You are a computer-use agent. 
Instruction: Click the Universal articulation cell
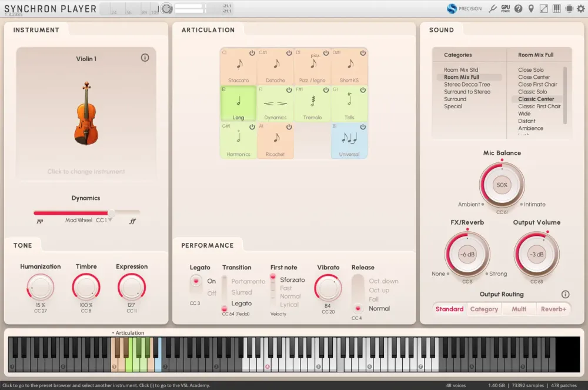pos(349,141)
